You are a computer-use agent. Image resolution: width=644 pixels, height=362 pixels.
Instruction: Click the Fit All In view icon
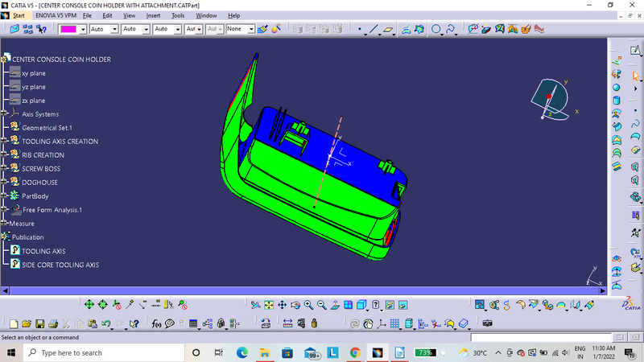pos(269,305)
